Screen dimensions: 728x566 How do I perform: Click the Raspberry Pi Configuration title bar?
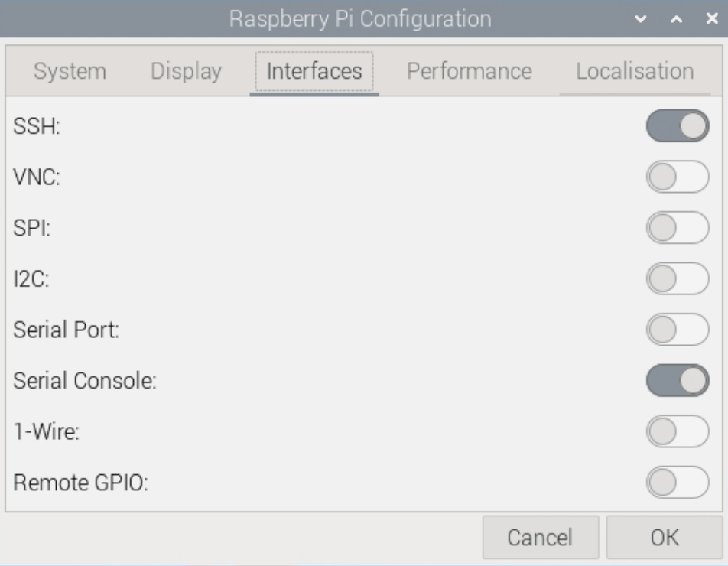359,19
